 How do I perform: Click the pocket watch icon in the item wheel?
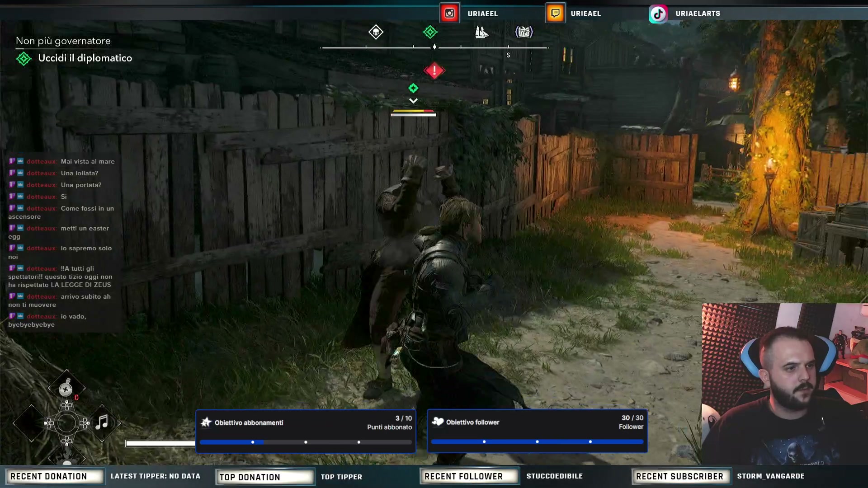point(66,388)
